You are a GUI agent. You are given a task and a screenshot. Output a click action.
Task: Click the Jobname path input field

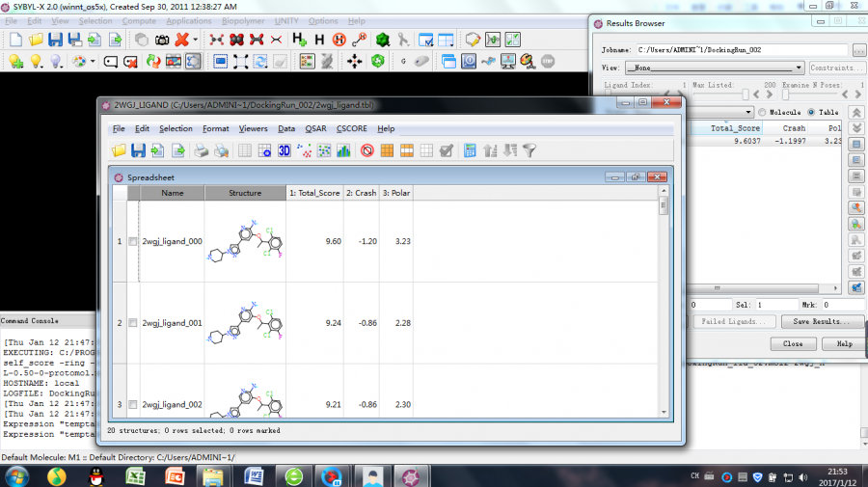click(x=742, y=50)
